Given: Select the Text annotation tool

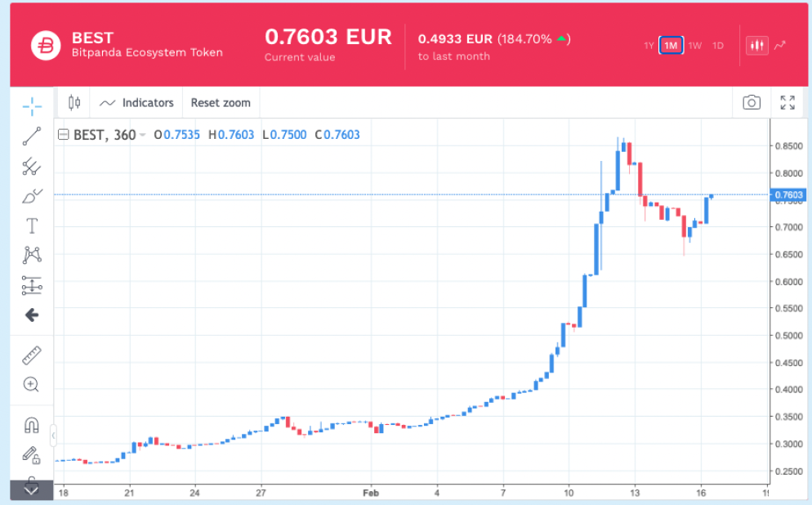Looking at the screenshot, I should (x=32, y=226).
